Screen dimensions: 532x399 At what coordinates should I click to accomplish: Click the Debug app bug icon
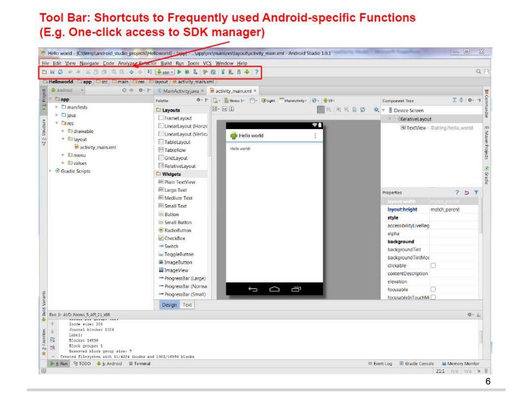coord(187,72)
